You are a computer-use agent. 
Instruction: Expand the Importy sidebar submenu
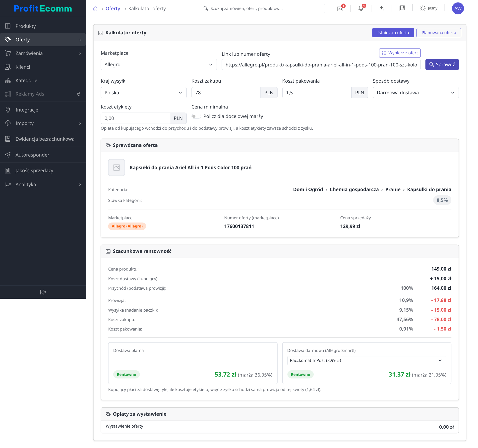tap(80, 123)
